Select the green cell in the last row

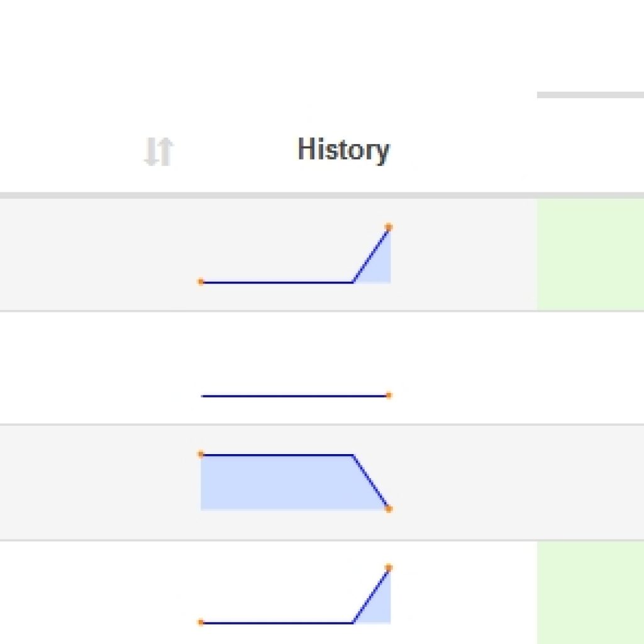590,592
